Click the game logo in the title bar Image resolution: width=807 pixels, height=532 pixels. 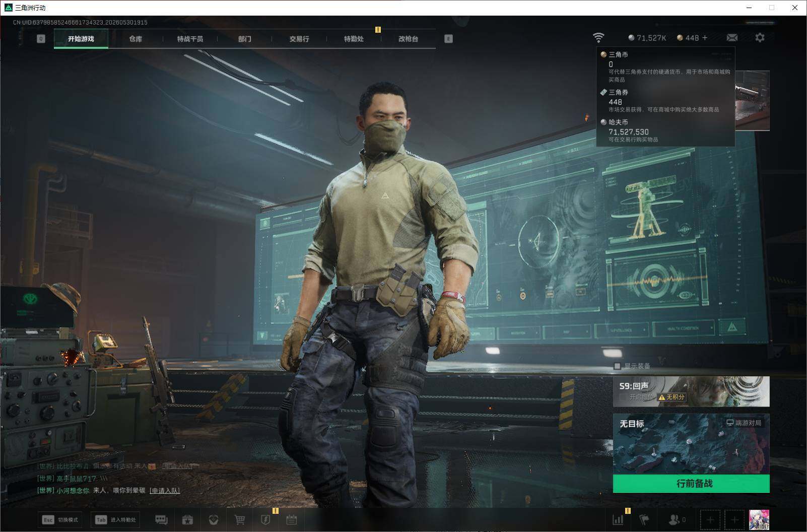point(8,8)
